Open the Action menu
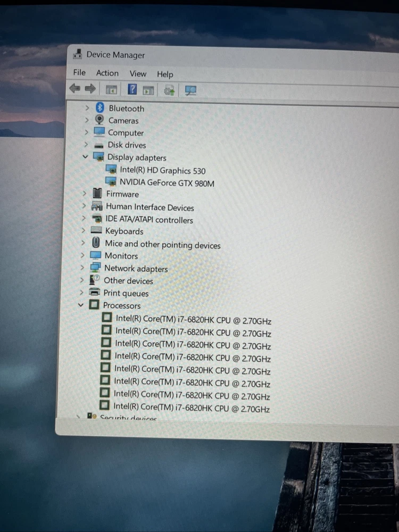399x532 pixels. [x=107, y=73]
